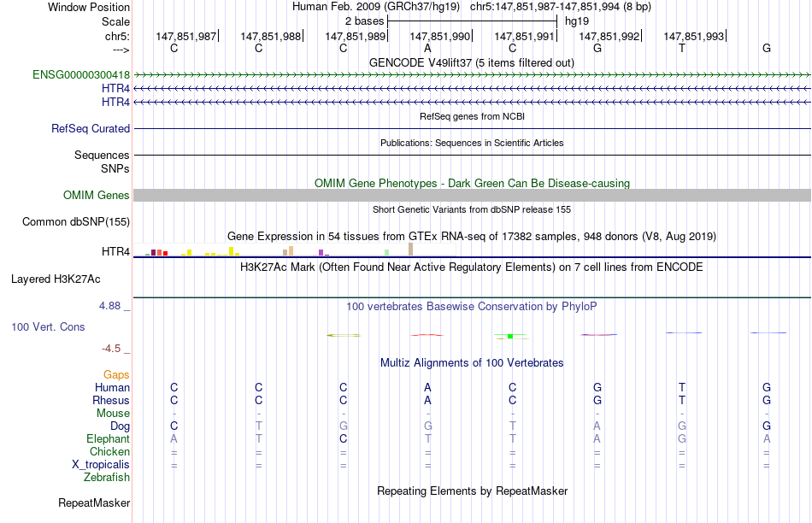Screen dimensions: 812x523
Task: Click the chr5:147,851,987-147,851,994 (8 bp) position text
Action: pos(561,7)
